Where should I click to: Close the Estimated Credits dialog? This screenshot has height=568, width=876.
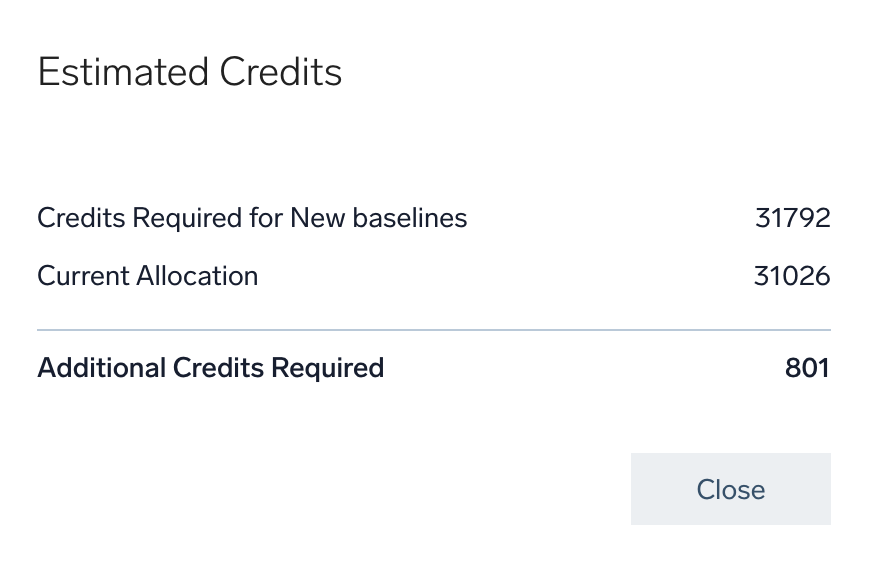(x=730, y=489)
